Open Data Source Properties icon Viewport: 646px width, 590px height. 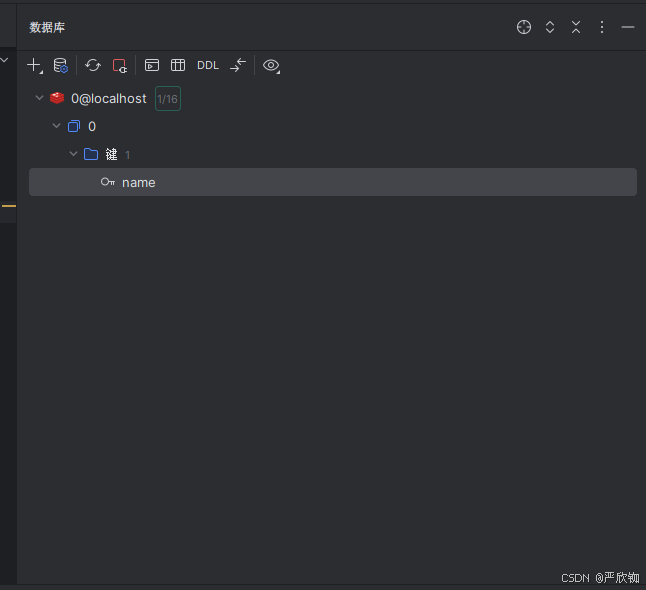(61, 66)
